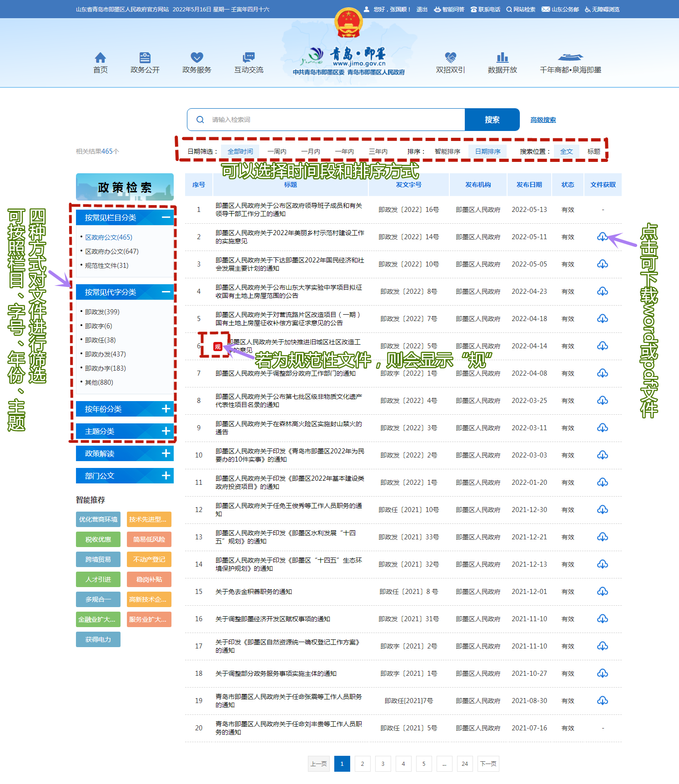The width and height of the screenshot is (679, 784).
Task: Open the 高级搜索 link
Action: pos(543,120)
